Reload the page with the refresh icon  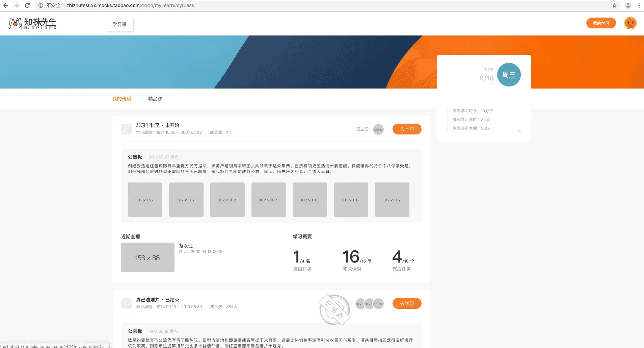pyautogui.click(x=27, y=5)
